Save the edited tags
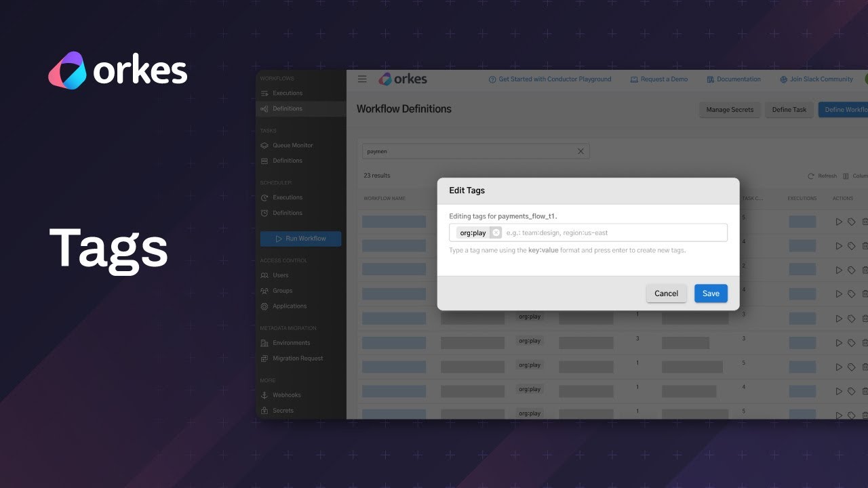Screen dimensions: 868x488 [x=711, y=293]
